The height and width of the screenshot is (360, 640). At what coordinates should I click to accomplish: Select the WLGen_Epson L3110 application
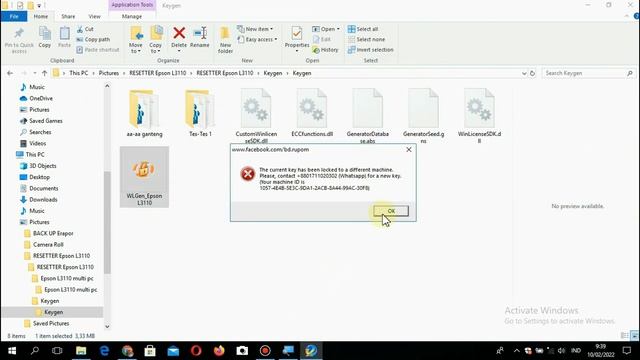point(144,177)
